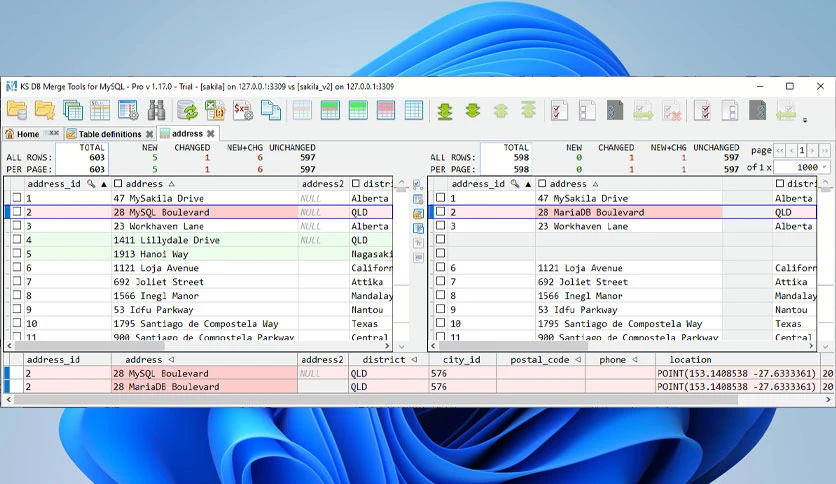The height and width of the screenshot is (484, 836).
Task: Click right pane address column sort triangle
Action: pos(595,184)
